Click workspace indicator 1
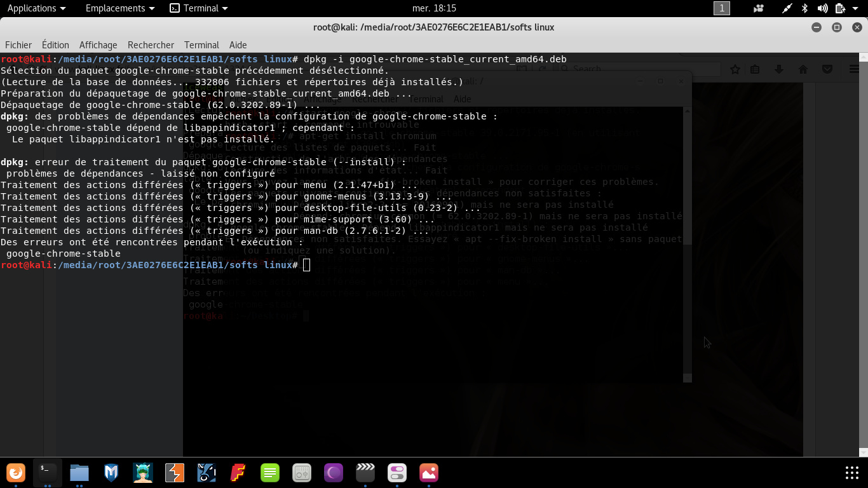Image resolution: width=868 pixels, height=488 pixels. tap(722, 8)
